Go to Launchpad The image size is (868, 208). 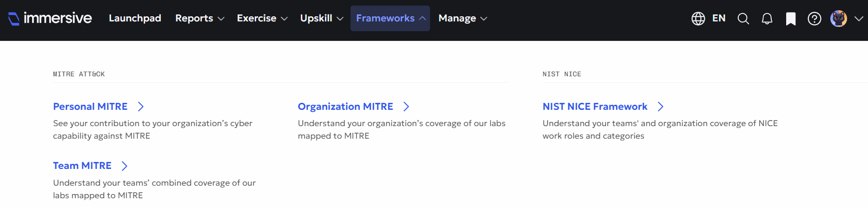[x=135, y=18]
